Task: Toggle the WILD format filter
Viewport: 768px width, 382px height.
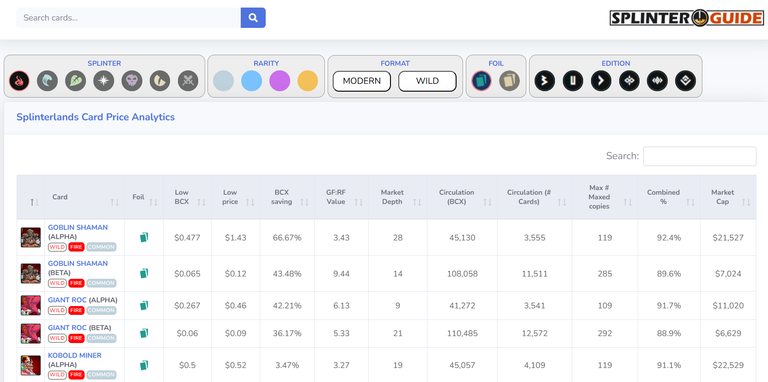Action: coord(427,81)
